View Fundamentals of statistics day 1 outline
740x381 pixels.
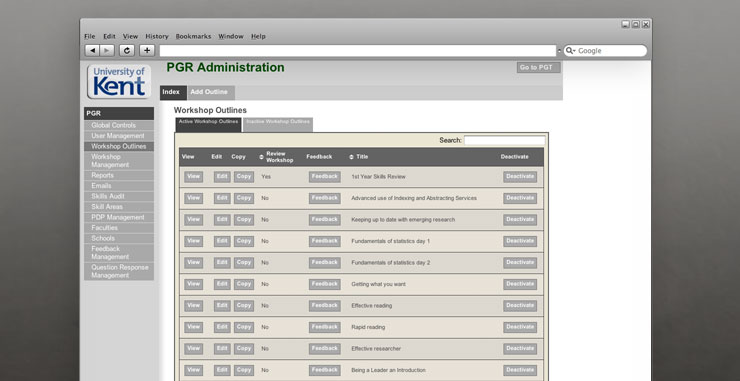[193, 241]
